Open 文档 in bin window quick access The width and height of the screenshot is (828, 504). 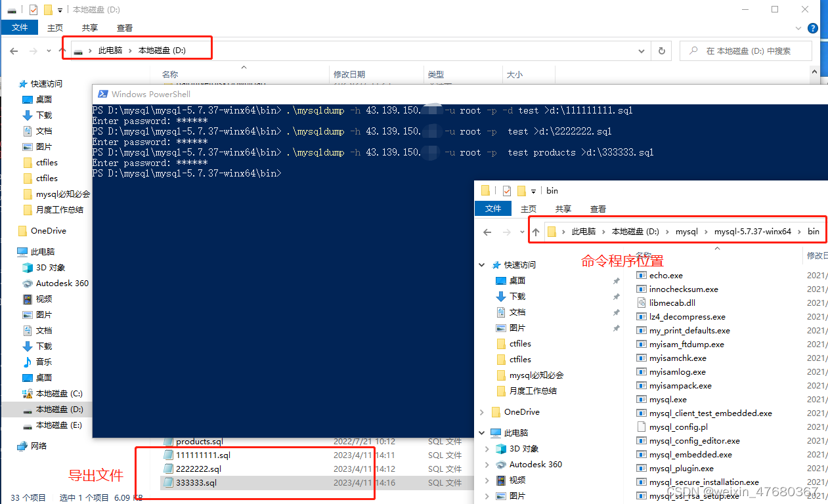[517, 312]
